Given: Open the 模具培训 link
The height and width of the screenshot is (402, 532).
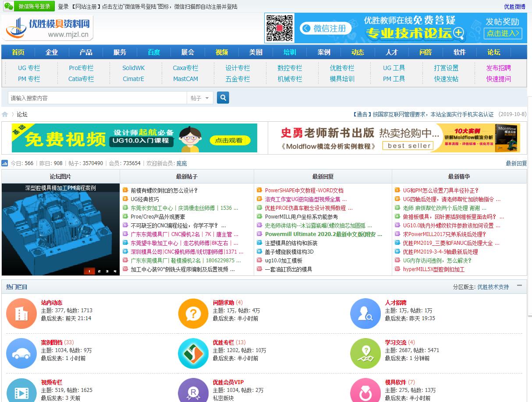Looking at the screenshot, I should click(x=342, y=79).
